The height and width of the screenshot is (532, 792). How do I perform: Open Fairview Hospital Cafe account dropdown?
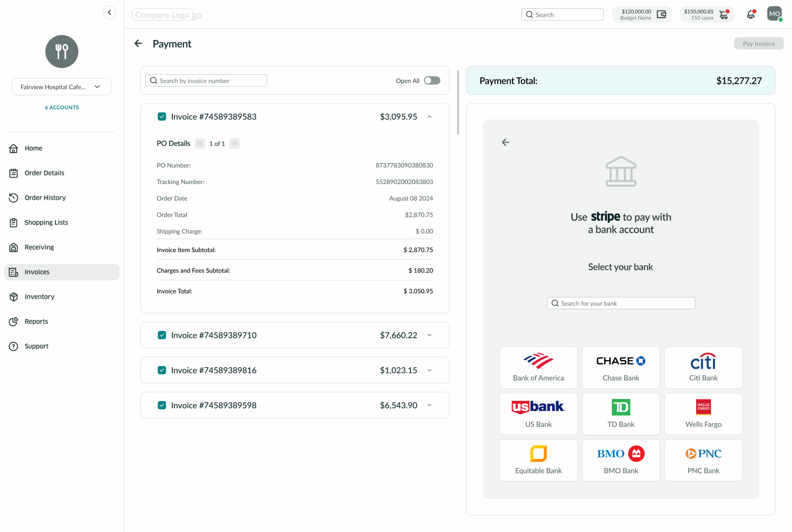pyautogui.click(x=62, y=87)
